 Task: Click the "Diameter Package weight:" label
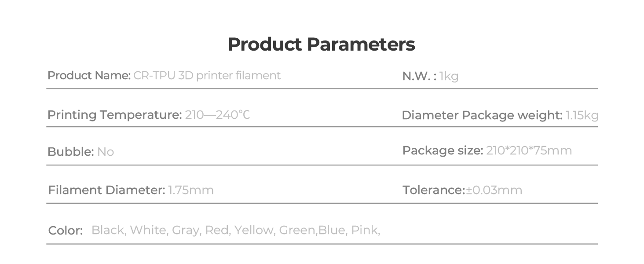click(x=482, y=115)
